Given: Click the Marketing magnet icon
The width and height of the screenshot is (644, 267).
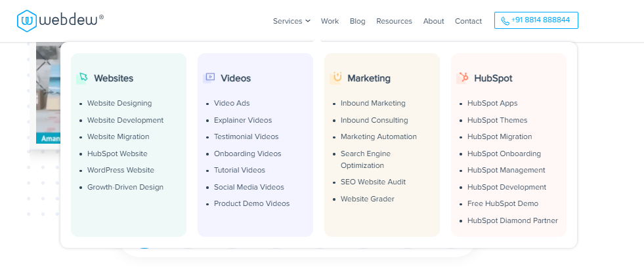Looking at the screenshot, I should pos(336,77).
